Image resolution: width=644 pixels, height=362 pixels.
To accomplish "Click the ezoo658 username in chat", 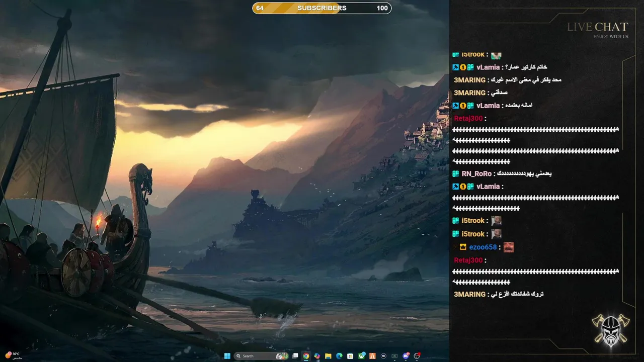I will click(483, 247).
